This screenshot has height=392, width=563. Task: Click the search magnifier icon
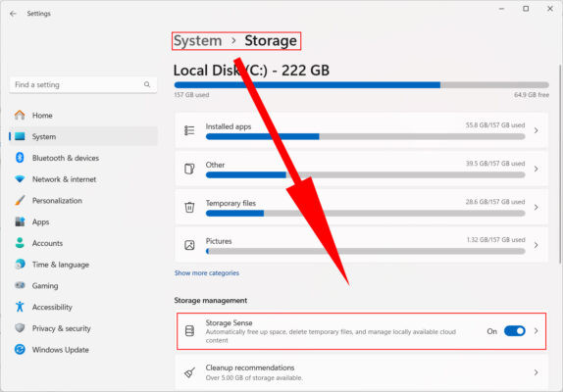coord(147,84)
